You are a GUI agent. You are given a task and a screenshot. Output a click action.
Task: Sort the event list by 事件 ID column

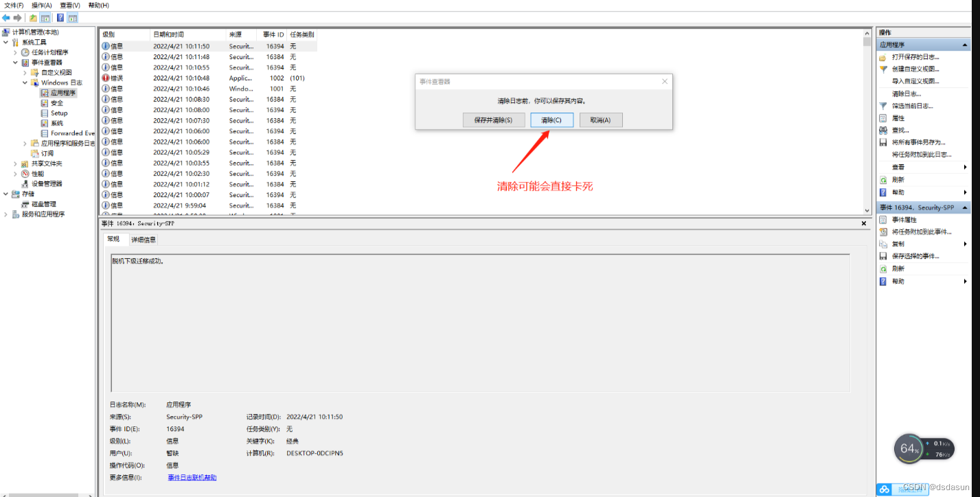point(273,34)
